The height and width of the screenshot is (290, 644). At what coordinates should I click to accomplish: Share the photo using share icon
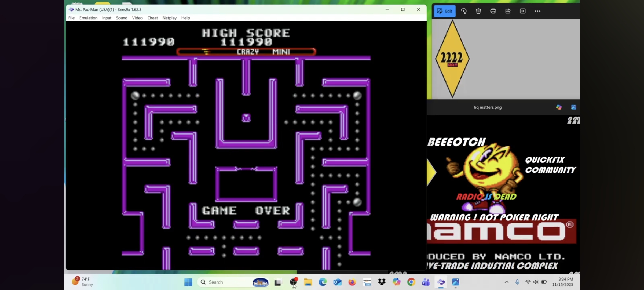coord(508,11)
